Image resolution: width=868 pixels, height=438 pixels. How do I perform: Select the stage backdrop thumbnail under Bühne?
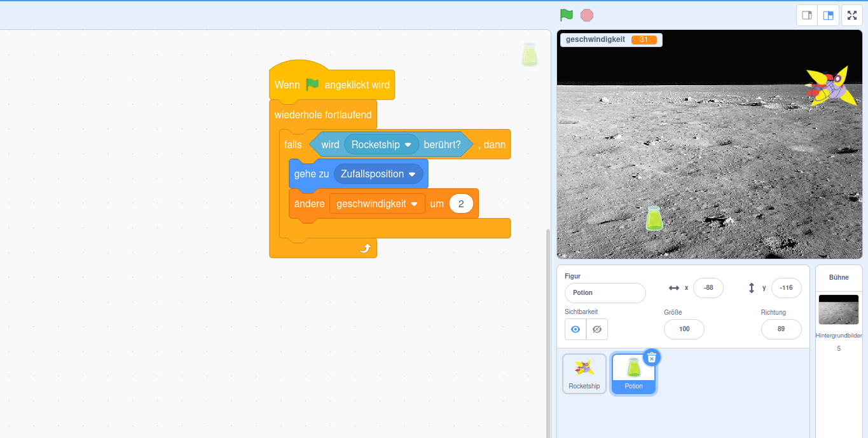pos(839,310)
